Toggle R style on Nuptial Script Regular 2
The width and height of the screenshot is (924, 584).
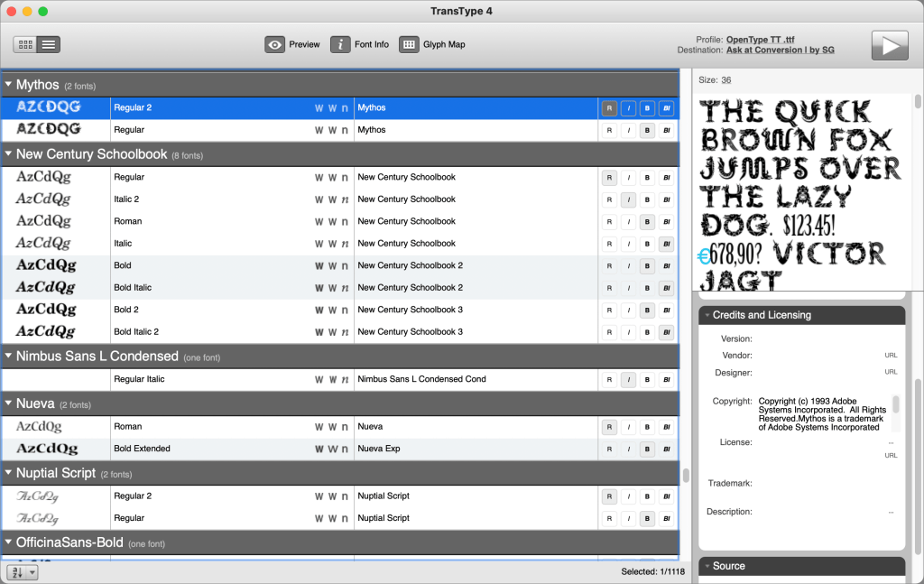click(609, 496)
